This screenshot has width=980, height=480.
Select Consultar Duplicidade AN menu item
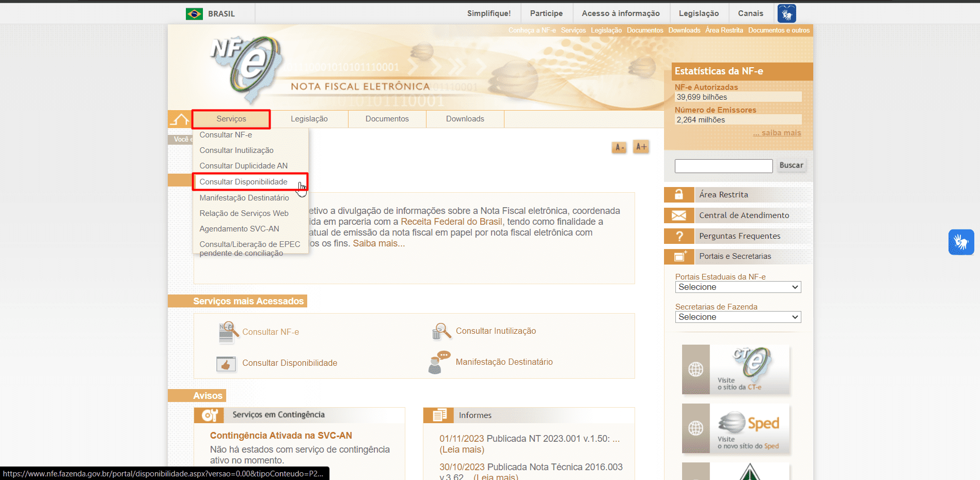pos(244,166)
